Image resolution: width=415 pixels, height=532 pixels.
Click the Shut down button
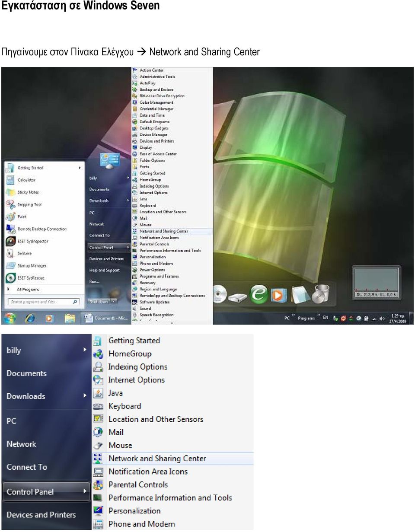[99, 302]
